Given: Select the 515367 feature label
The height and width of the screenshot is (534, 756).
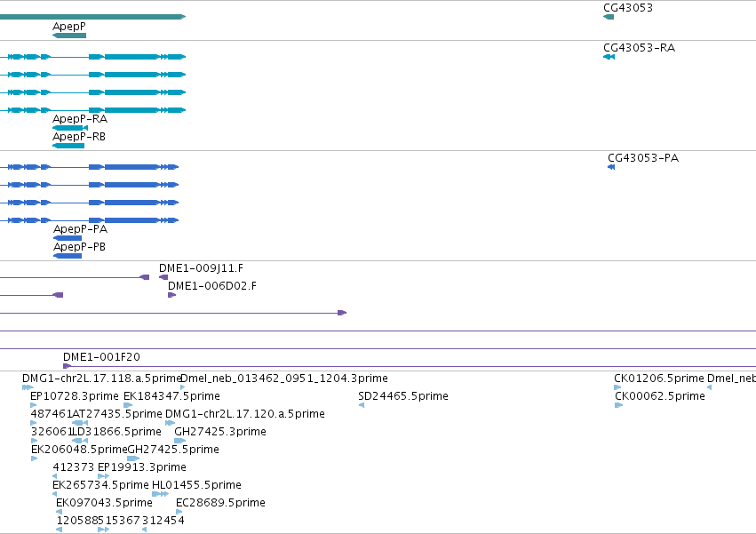Looking at the screenshot, I should coord(121,521).
